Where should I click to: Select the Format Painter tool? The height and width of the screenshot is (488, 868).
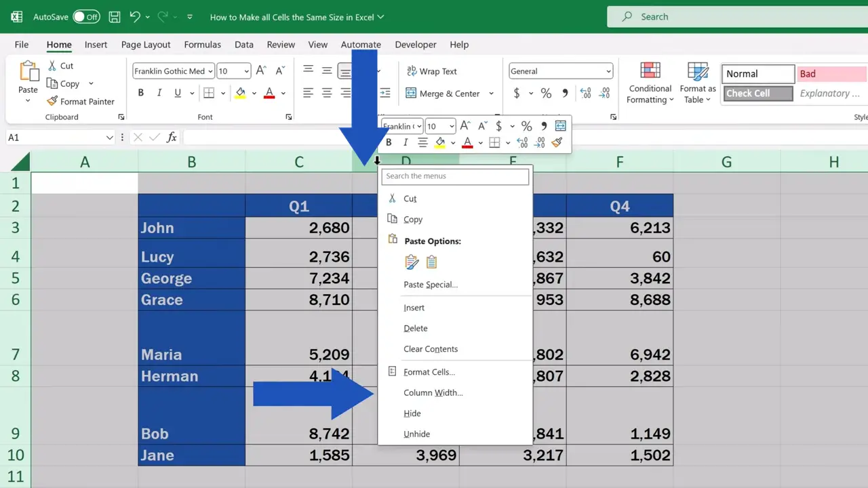point(81,101)
